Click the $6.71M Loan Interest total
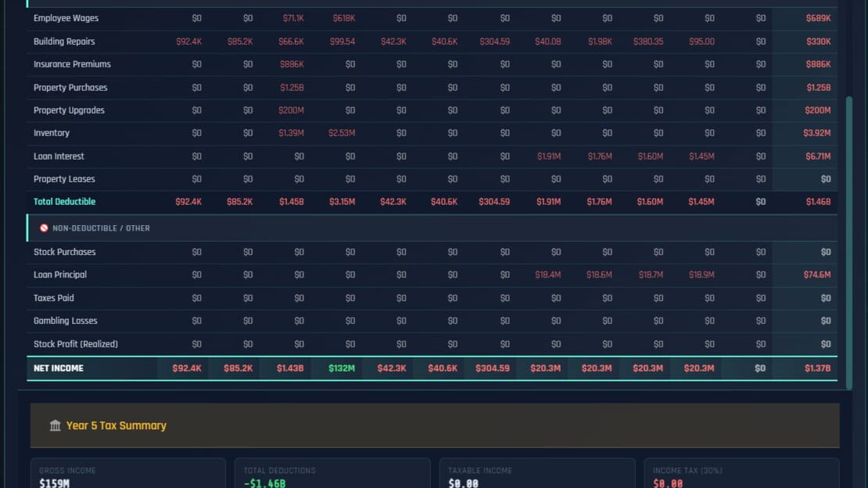This screenshot has height=488, width=868. (818, 156)
